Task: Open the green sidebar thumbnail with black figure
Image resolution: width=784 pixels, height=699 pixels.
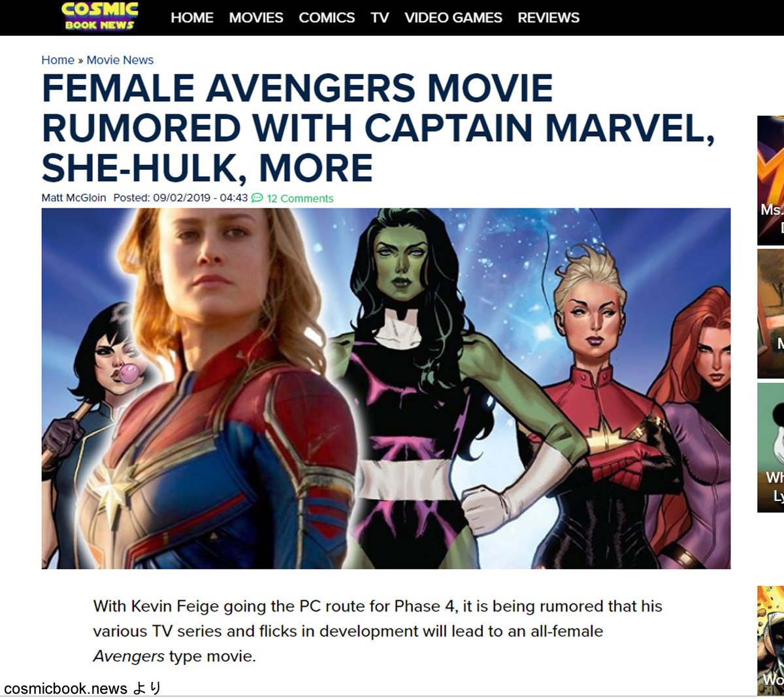Action: click(x=771, y=447)
